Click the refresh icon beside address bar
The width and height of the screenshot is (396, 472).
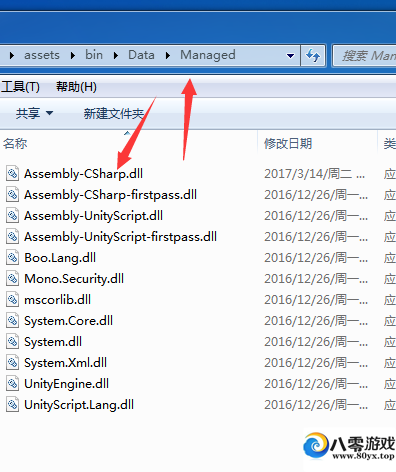[x=313, y=55]
